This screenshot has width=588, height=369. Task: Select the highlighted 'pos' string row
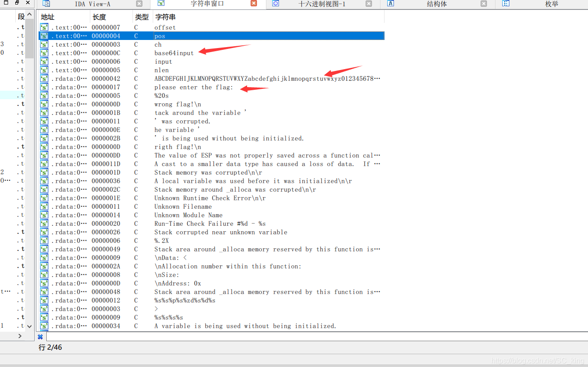[x=211, y=36]
